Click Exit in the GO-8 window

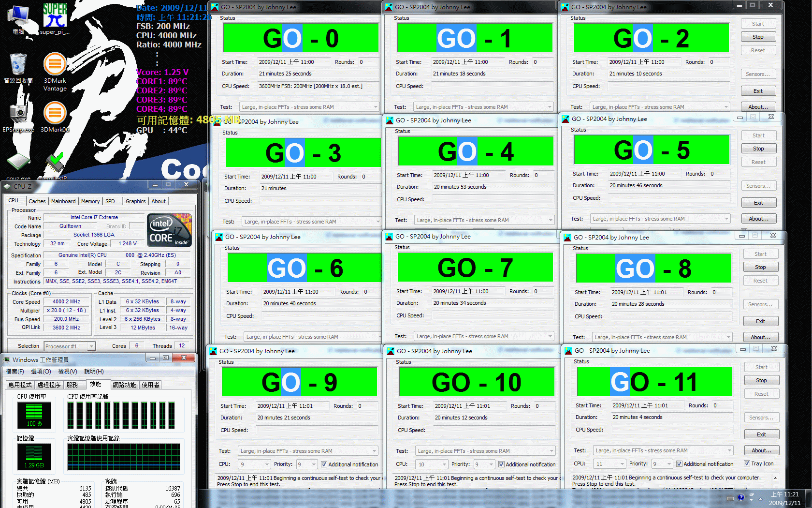[x=760, y=321]
